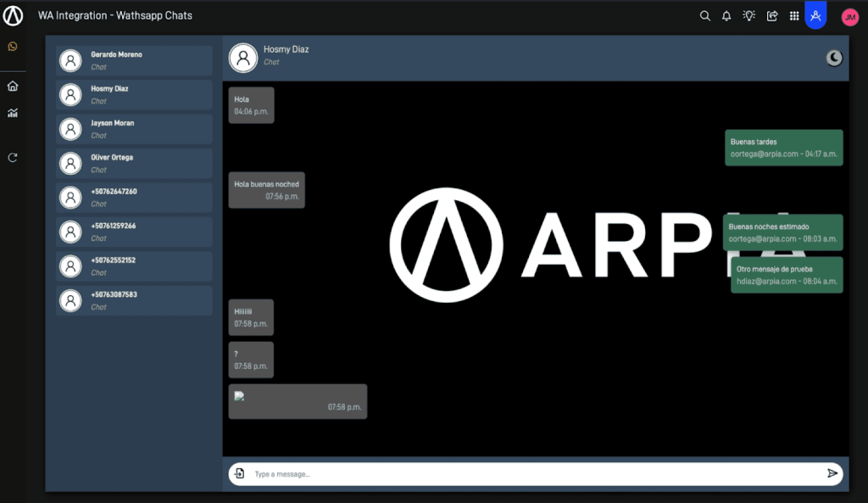
Task: Open the apps grid launcher icon
Action: 794,16
